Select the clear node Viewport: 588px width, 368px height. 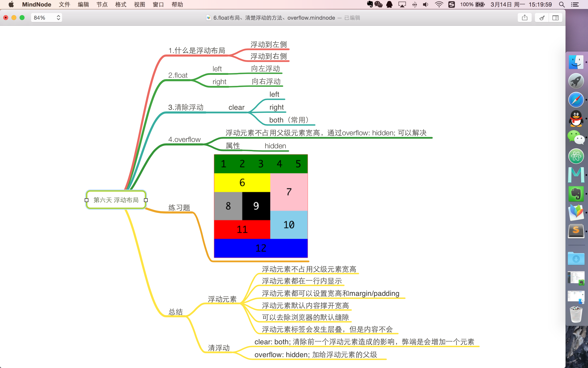point(236,107)
